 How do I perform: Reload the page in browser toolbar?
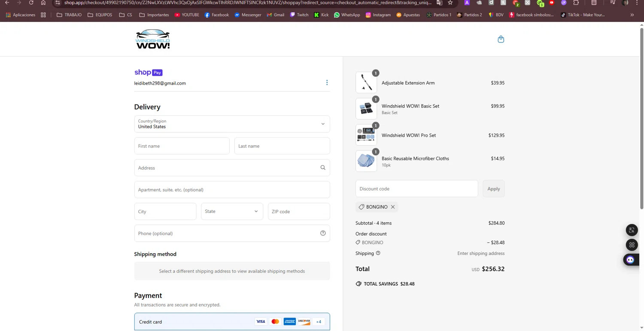[31, 3]
